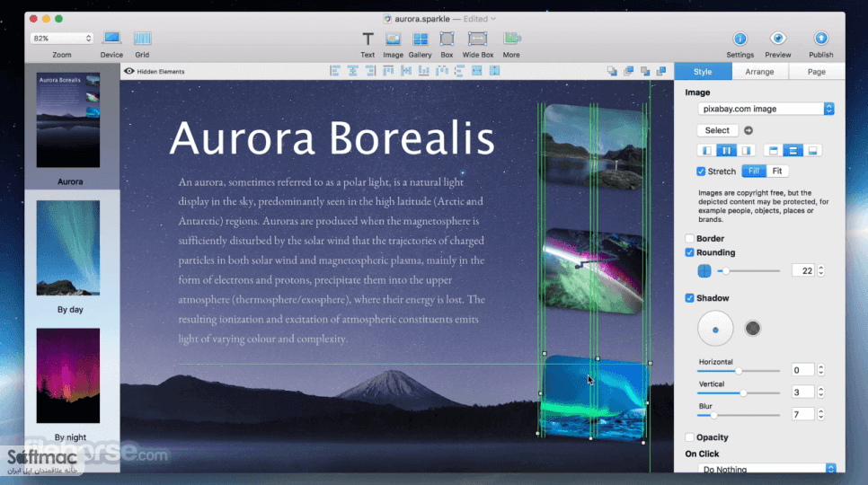Image resolution: width=868 pixels, height=485 pixels.
Task: Choose the Fit stretch option
Action: click(777, 172)
